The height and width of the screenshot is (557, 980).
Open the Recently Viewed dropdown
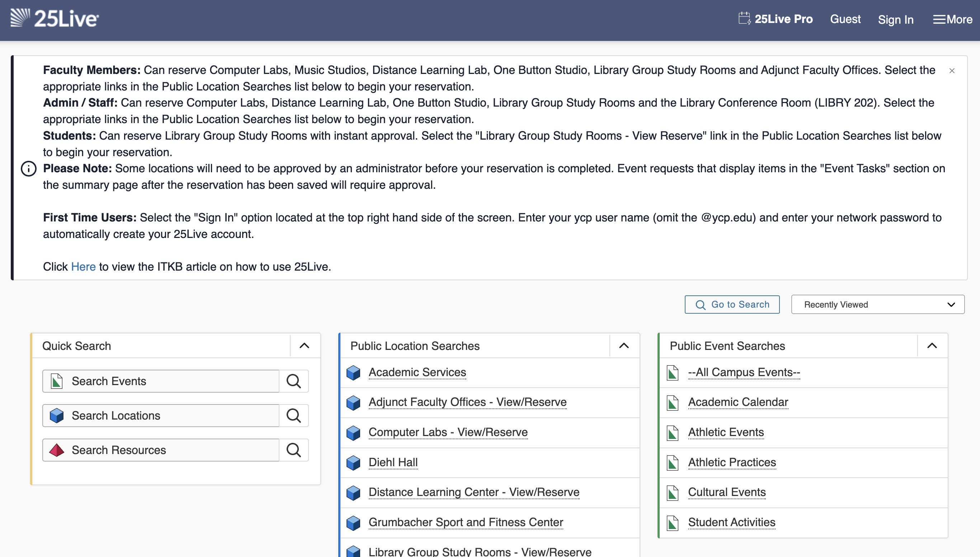pyautogui.click(x=877, y=304)
